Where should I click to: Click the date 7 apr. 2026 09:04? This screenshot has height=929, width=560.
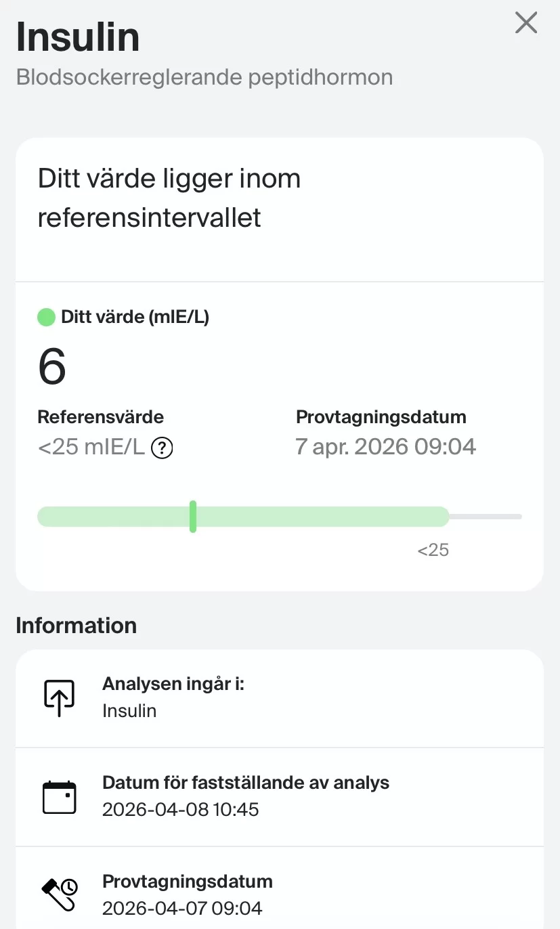(x=385, y=447)
